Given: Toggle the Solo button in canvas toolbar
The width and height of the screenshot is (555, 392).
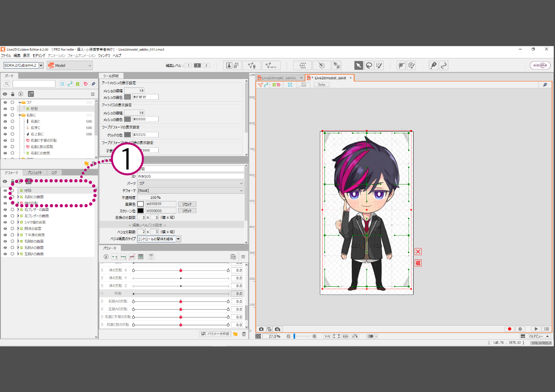Looking at the screenshot, I should point(322,85).
